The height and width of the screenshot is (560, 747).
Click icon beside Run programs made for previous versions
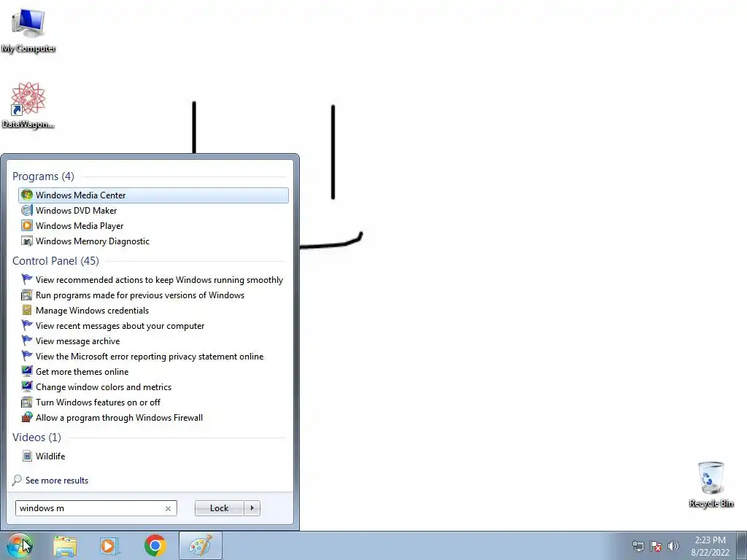click(27, 295)
